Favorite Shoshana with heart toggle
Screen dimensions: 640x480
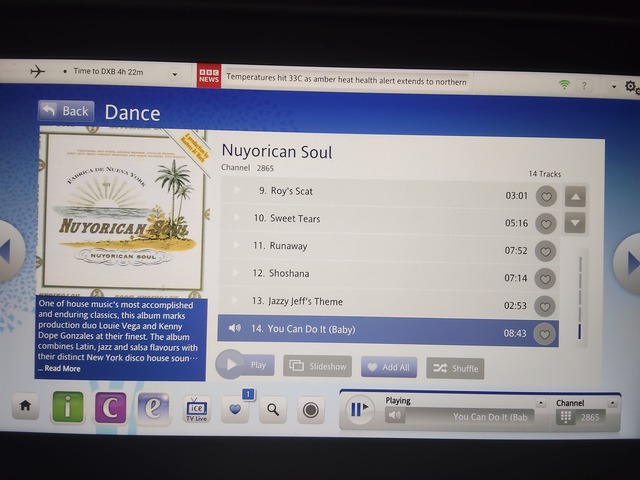(545, 279)
